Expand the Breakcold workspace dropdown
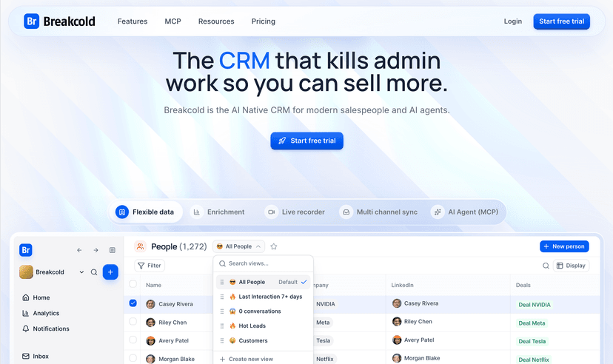Image resolution: width=613 pixels, height=364 pixels. [81, 272]
